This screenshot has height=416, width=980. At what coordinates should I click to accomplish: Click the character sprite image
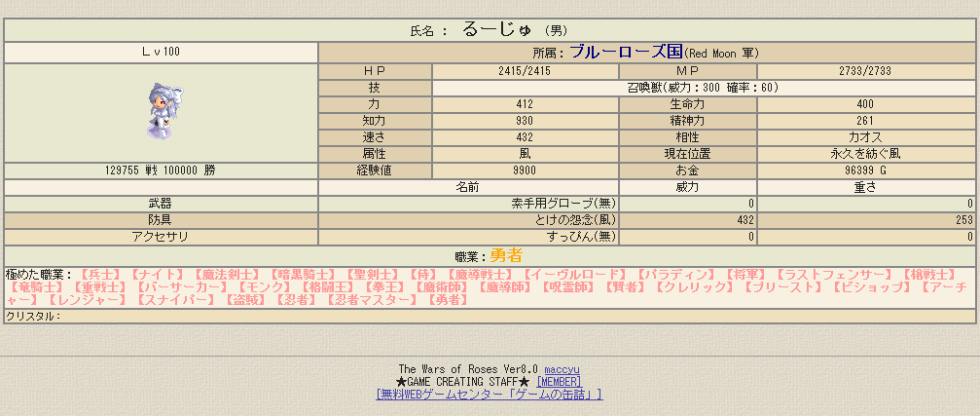164,111
